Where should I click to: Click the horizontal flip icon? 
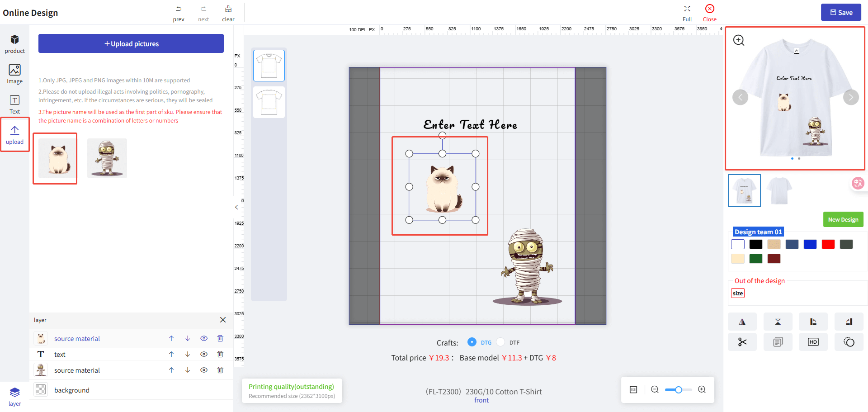point(742,322)
